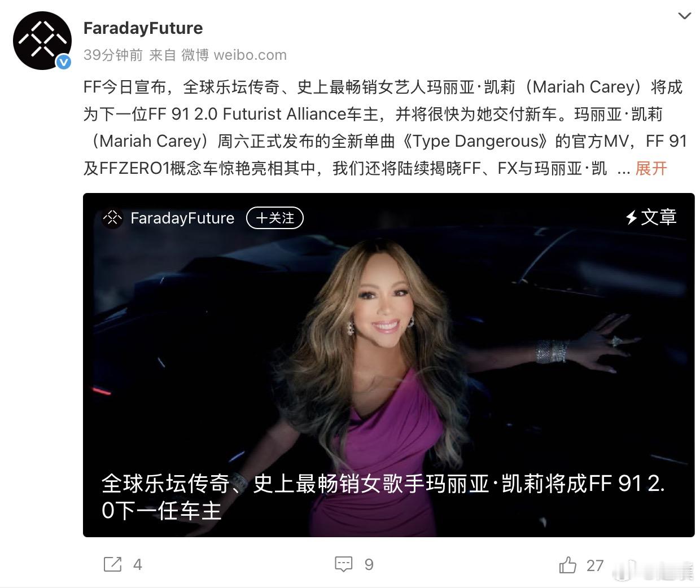Toggle like with thumbs-up icon
This screenshot has height=588, width=700.
[568, 564]
